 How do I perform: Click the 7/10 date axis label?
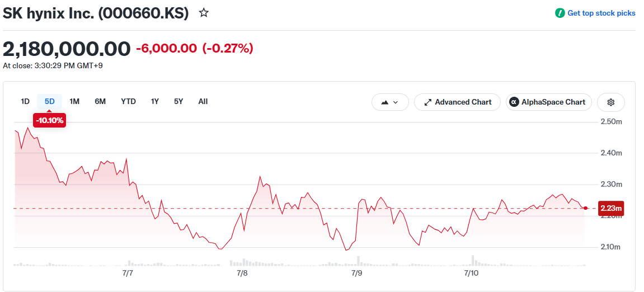coord(471,273)
